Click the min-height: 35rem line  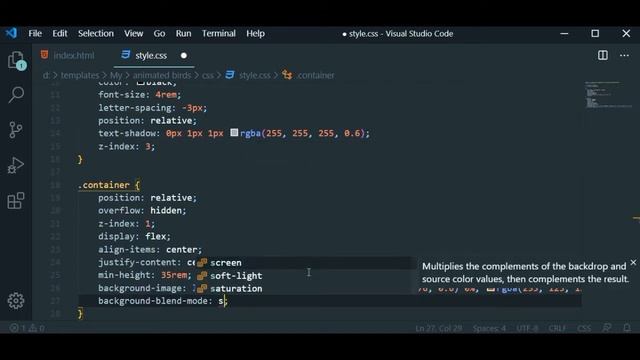click(x=145, y=275)
